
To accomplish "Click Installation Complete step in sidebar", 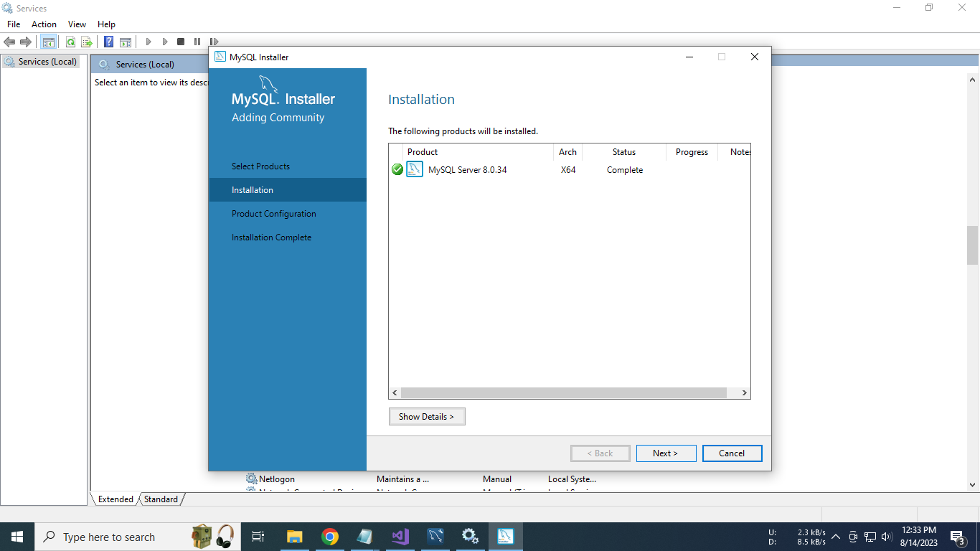I will click(288, 237).
